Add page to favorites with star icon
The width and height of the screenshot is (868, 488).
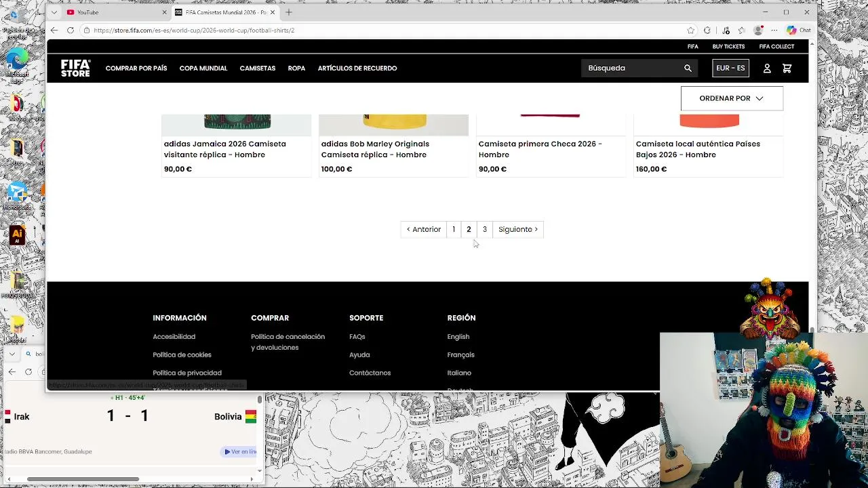pyautogui.click(x=690, y=30)
